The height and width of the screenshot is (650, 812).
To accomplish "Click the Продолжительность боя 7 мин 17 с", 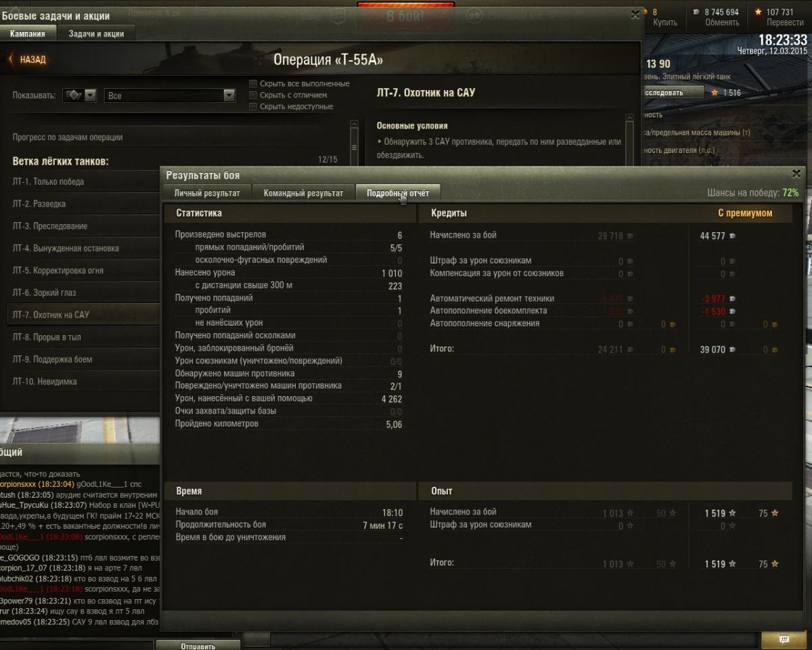I will 289,525.
